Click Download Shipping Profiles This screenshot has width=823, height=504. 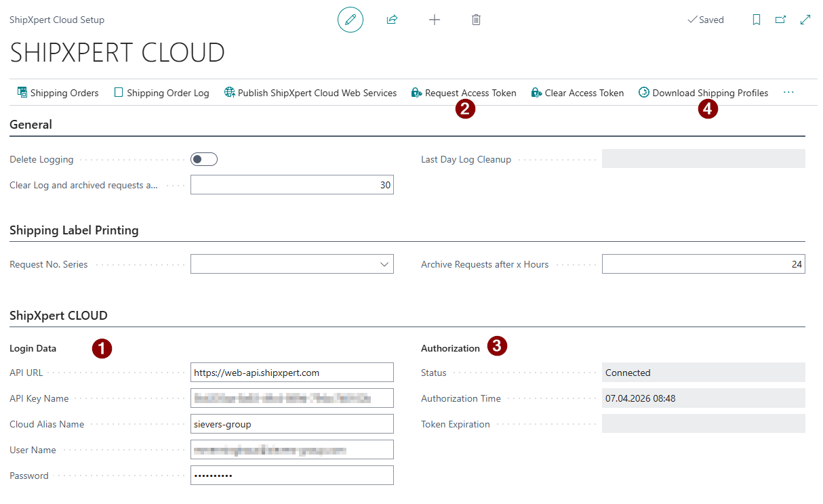pyautogui.click(x=703, y=92)
